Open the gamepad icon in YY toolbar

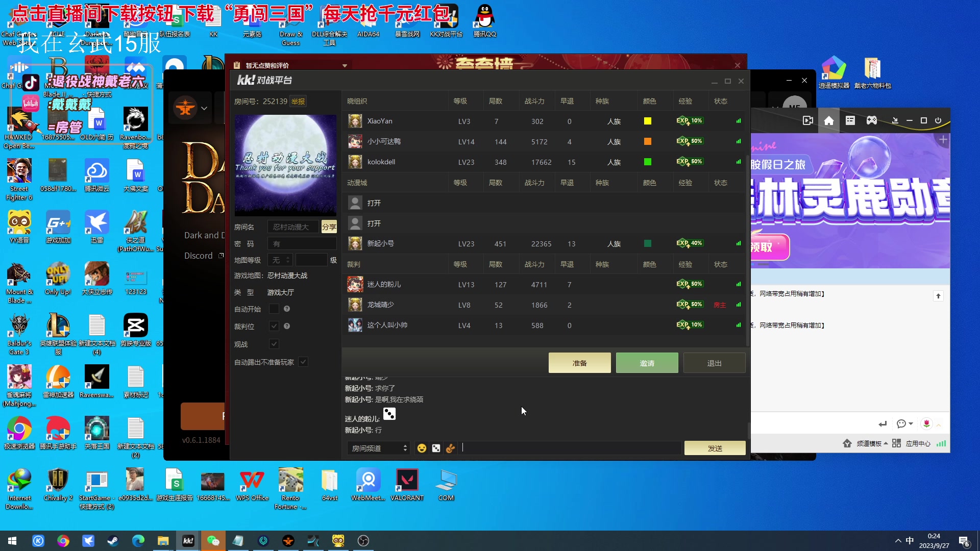(x=872, y=120)
